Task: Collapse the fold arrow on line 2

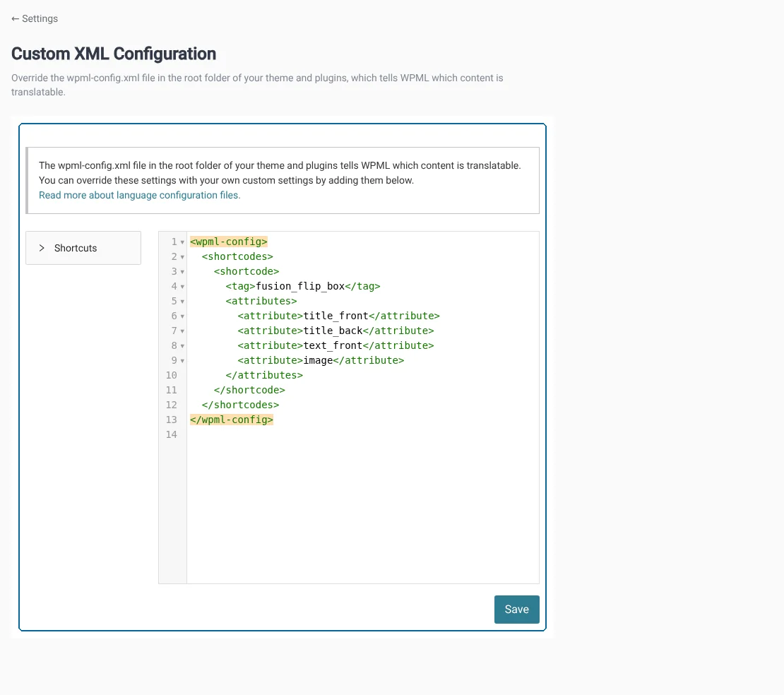Action: coord(182,257)
